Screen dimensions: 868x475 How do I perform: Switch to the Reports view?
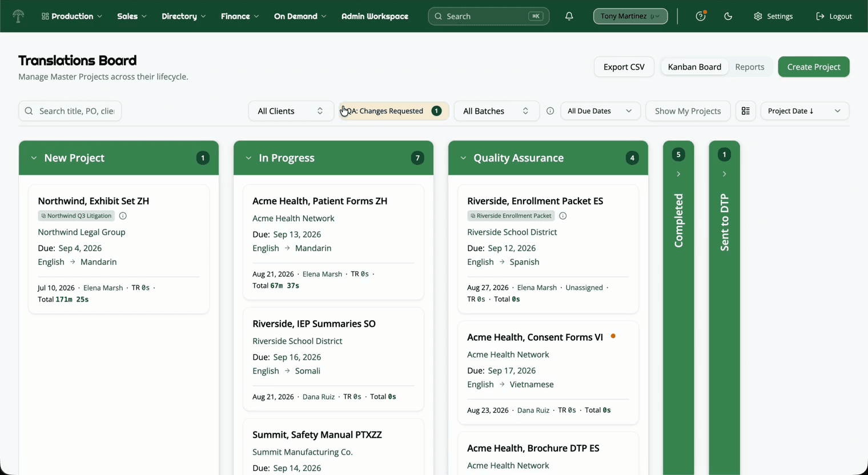tap(750, 67)
